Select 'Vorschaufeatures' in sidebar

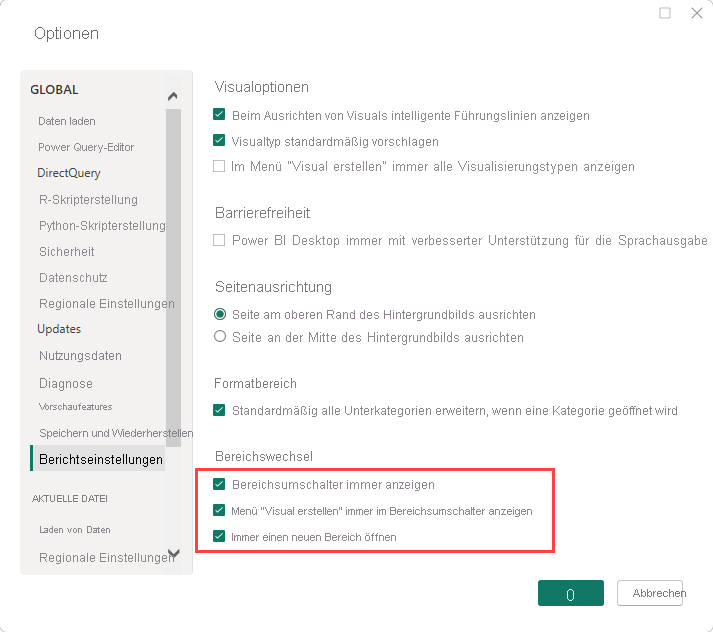pyautogui.click(x=75, y=407)
